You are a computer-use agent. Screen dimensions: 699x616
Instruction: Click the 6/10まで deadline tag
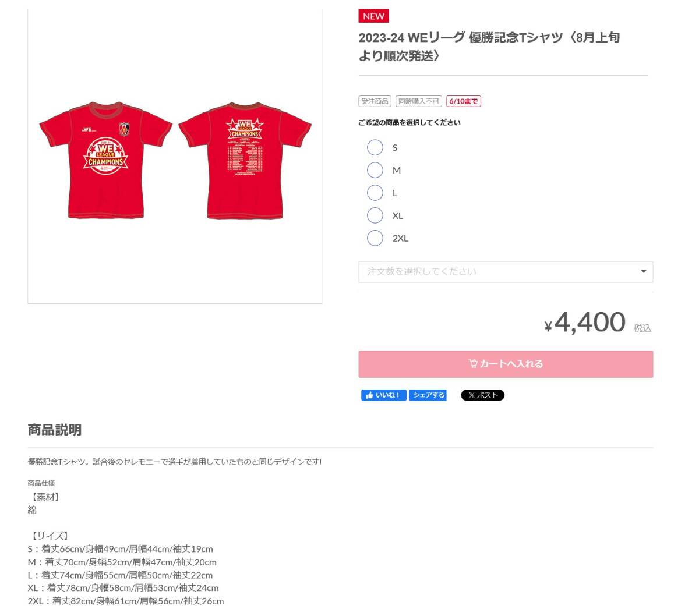pos(464,101)
